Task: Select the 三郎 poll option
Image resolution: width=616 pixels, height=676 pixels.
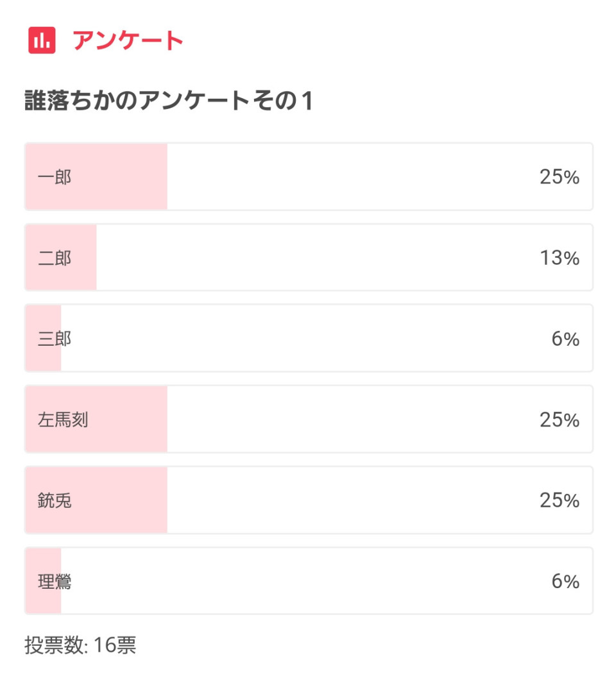Action: pyautogui.click(x=309, y=339)
